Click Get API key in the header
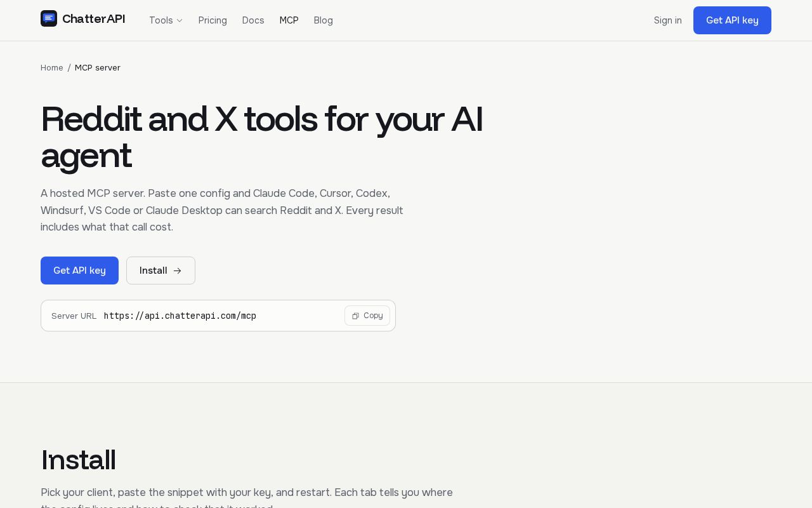Screen dimensions: 812x508 coord(732,20)
